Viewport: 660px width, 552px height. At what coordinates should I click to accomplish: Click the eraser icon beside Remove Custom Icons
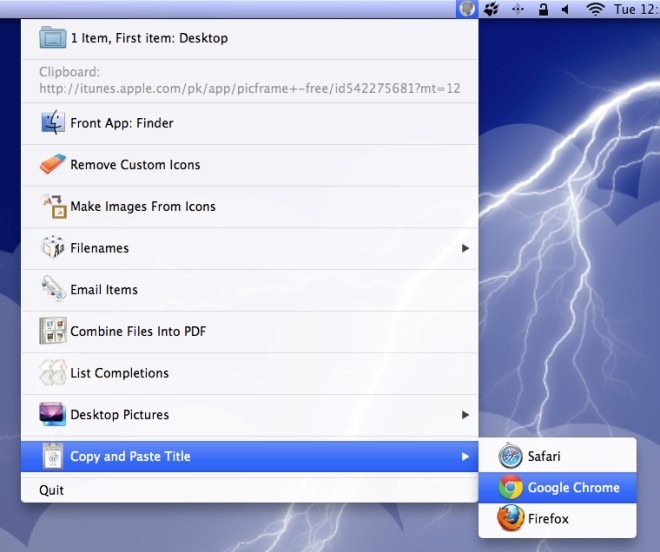coord(53,164)
